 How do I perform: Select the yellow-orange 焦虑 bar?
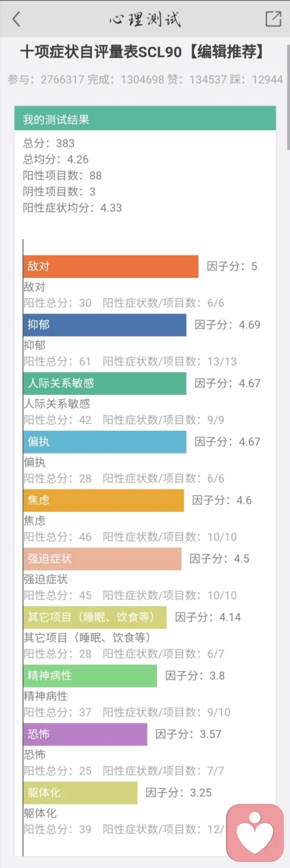103,501
